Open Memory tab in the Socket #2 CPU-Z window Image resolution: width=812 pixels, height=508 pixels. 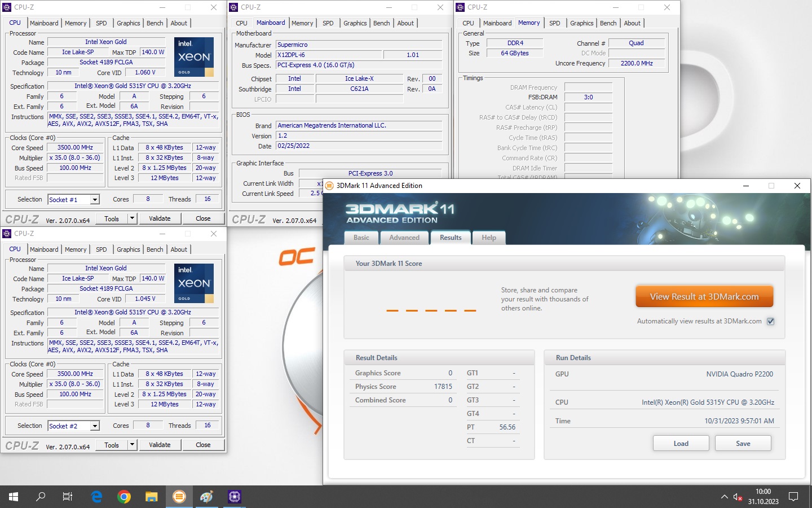tap(76, 249)
